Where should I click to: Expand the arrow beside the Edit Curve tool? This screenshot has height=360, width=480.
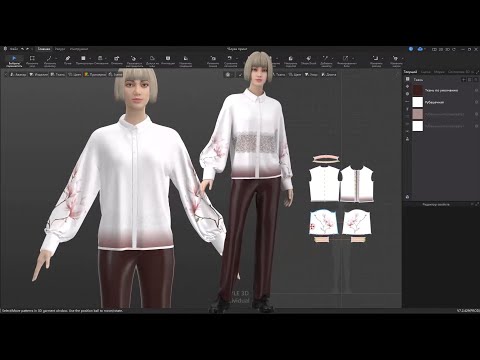coord(56,59)
